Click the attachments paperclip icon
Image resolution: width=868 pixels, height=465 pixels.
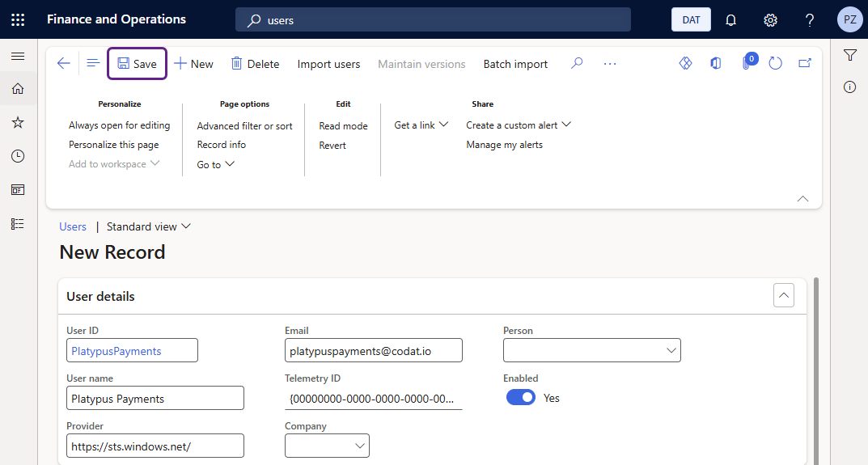pos(746,63)
